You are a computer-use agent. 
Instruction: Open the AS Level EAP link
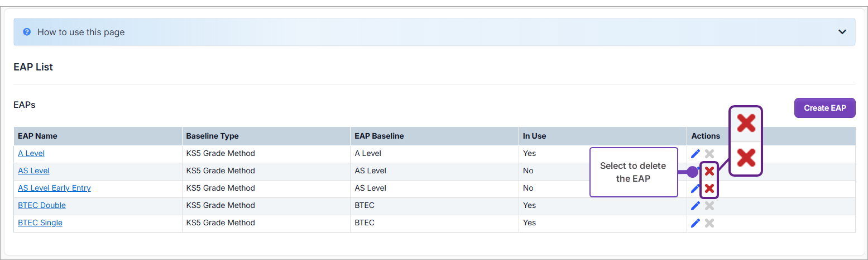click(x=33, y=171)
